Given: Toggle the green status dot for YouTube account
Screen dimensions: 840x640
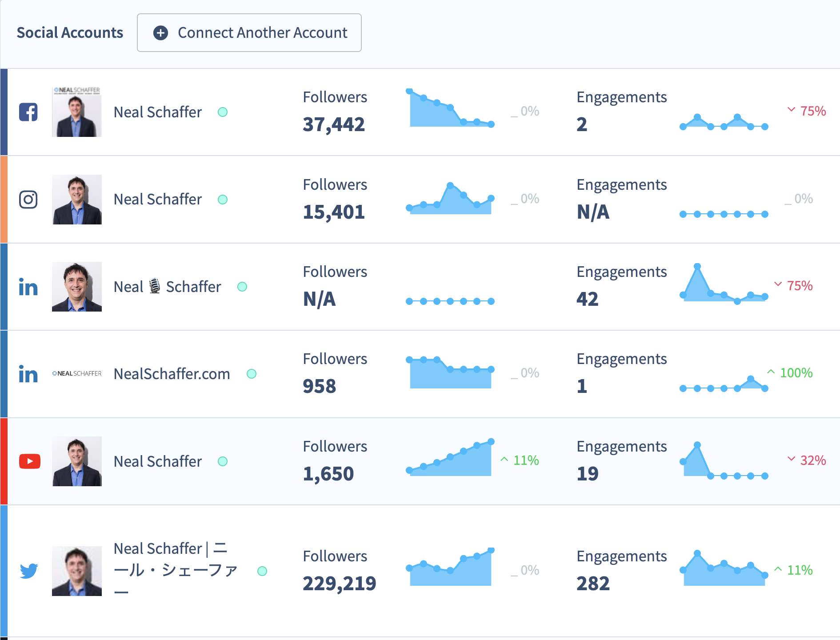Looking at the screenshot, I should coord(223,461).
